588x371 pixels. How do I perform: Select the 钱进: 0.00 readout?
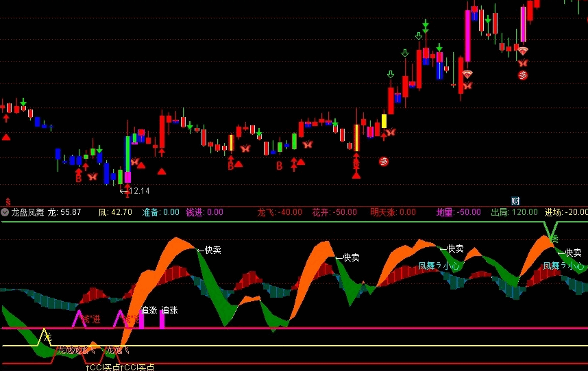pyautogui.click(x=205, y=213)
